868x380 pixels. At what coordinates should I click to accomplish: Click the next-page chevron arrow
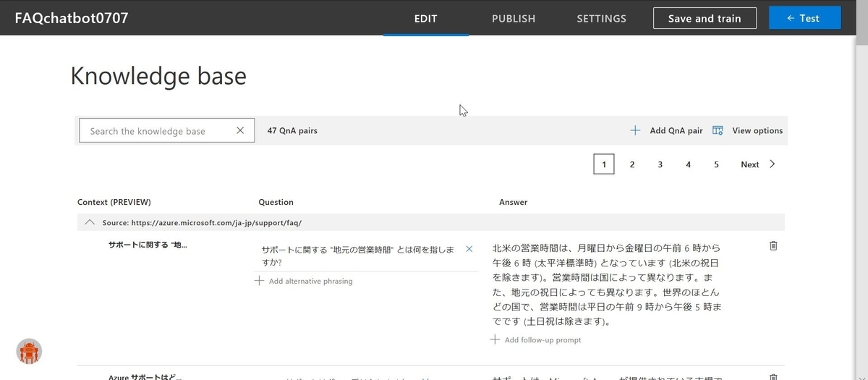click(x=773, y=164)
